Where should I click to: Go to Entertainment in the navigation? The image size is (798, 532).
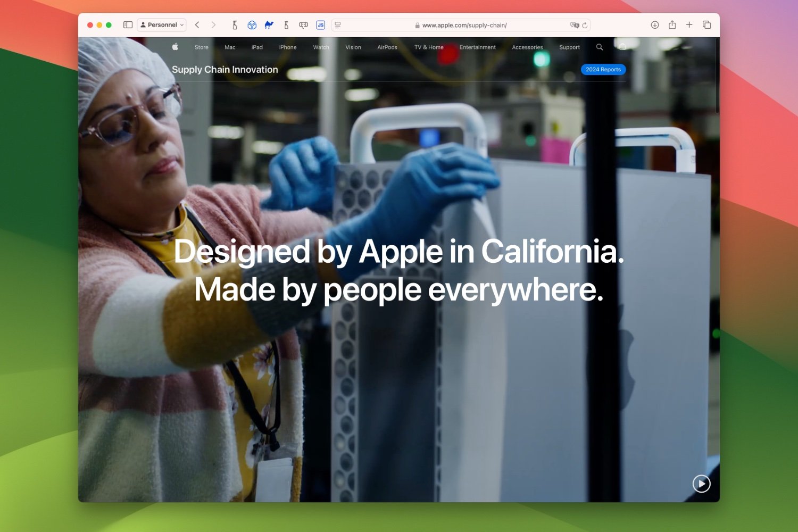pos(478,47)
